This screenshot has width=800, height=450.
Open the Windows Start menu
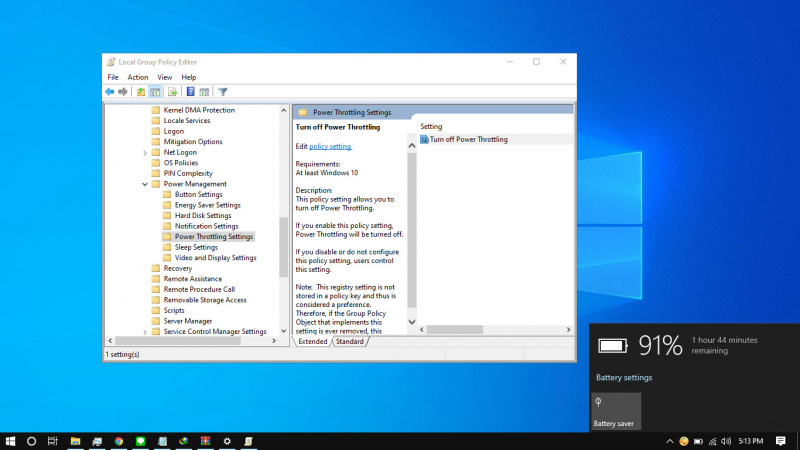click(x=10, y=441)
